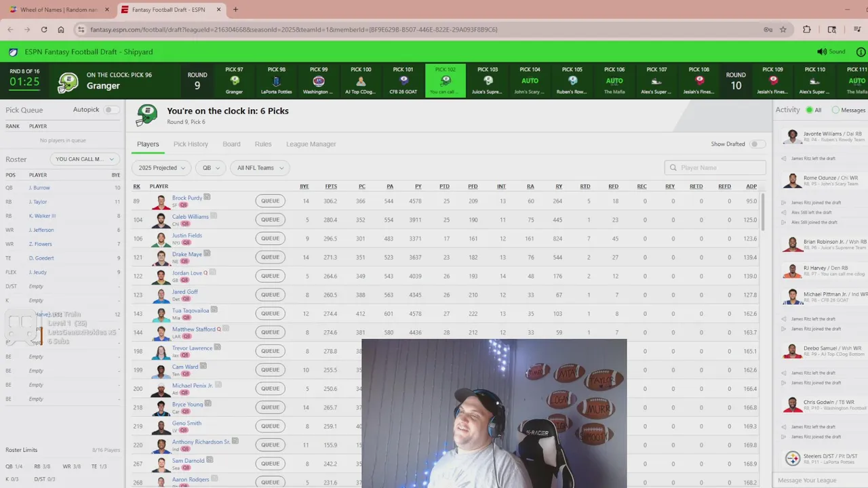
Task: Open news note icon next to Cam Ward
Action: (203, 366)
